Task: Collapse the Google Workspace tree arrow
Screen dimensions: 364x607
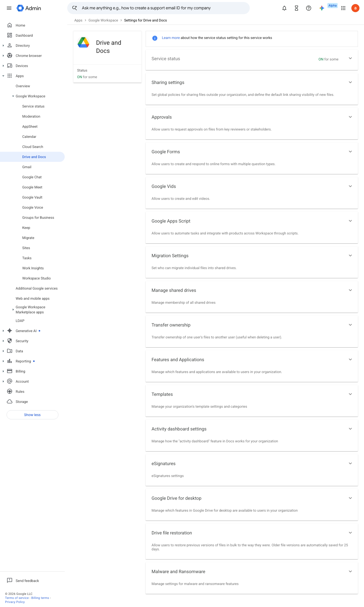Action: pos(13,96)
